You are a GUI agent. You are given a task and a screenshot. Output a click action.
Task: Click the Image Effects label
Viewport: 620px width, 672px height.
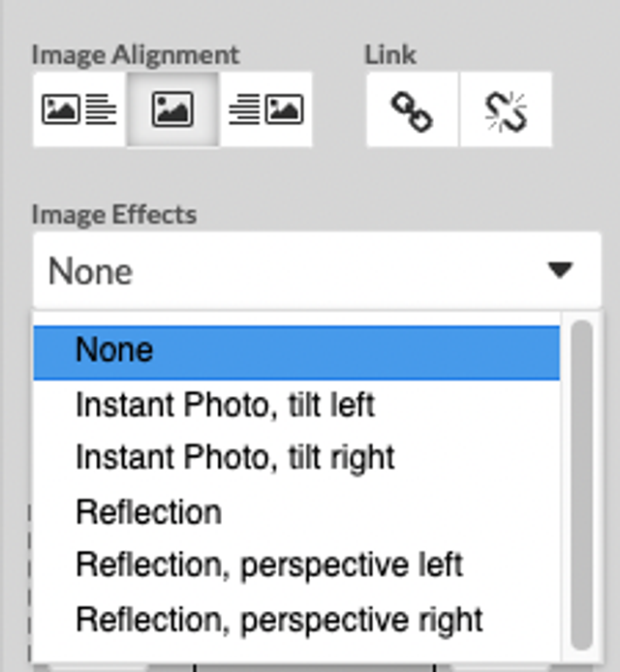pyautogui.click(x=114, y=214)
